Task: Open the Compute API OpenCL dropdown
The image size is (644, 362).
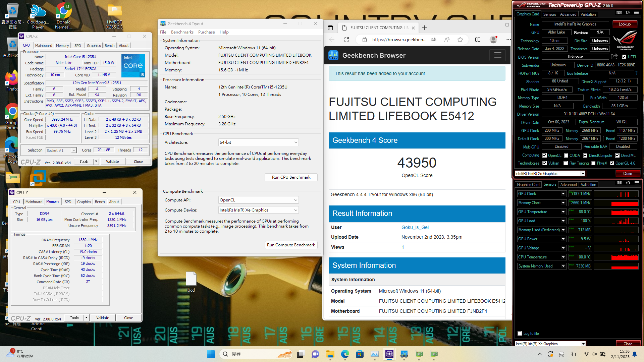Action: (x=258, y=200)
